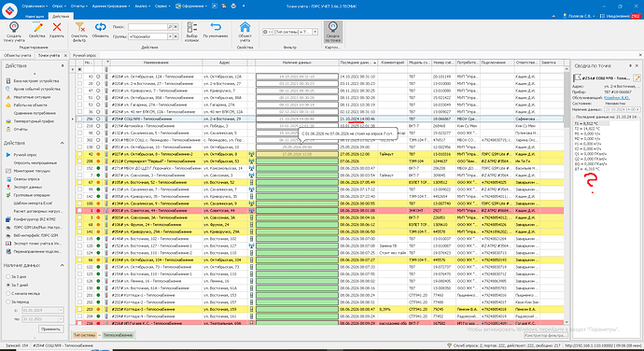Select 'За 7 дней' radio button
644x351 pixels.
tap(7, 285)
